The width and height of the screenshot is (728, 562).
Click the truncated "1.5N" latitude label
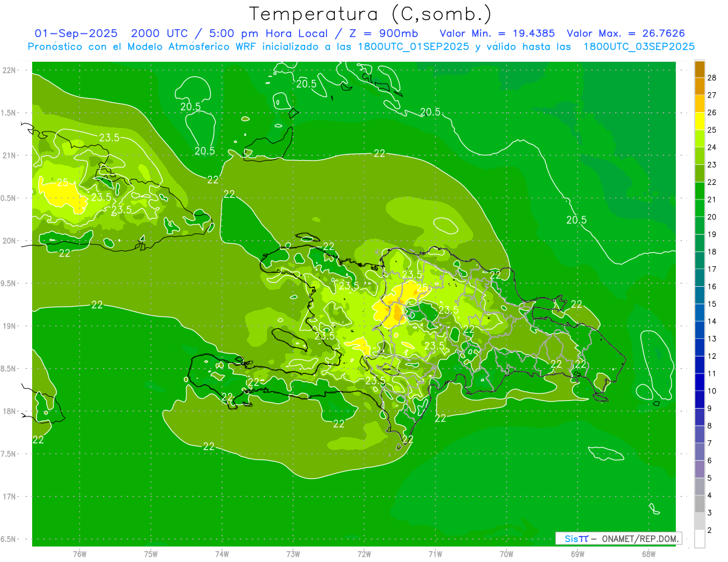tap(8, 113)
